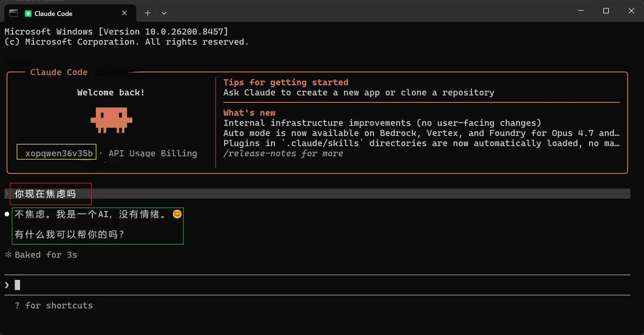Viewport: 644px width, 335px height.
Task: Click the "? for shortcuts" hint
Action: (x=54, y=305)
